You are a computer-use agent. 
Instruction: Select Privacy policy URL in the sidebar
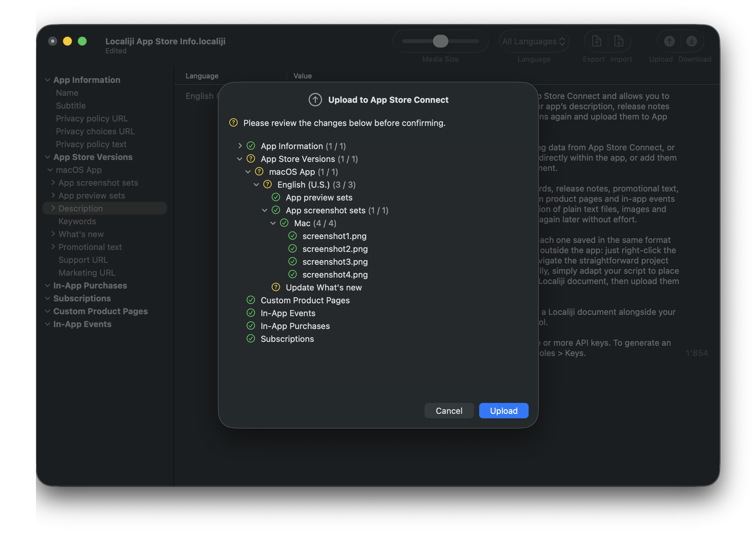click(92, 118)
